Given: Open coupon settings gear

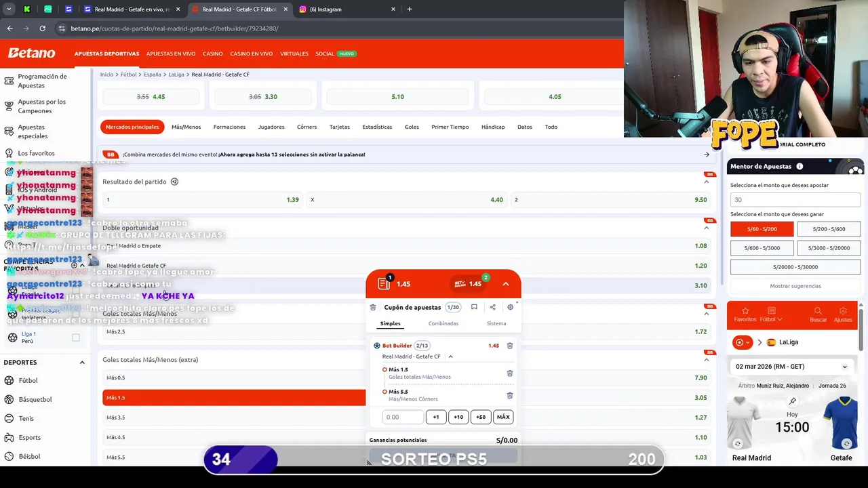Looking at the screenshot, I should click(x=511, y=307).
